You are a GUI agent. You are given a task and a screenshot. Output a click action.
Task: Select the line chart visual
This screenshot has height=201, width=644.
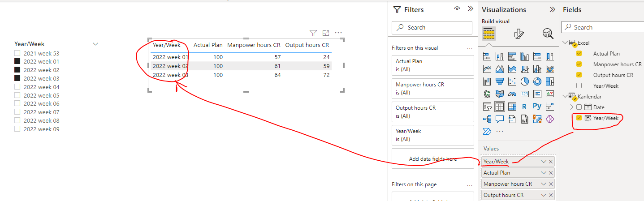pos(487,69)
